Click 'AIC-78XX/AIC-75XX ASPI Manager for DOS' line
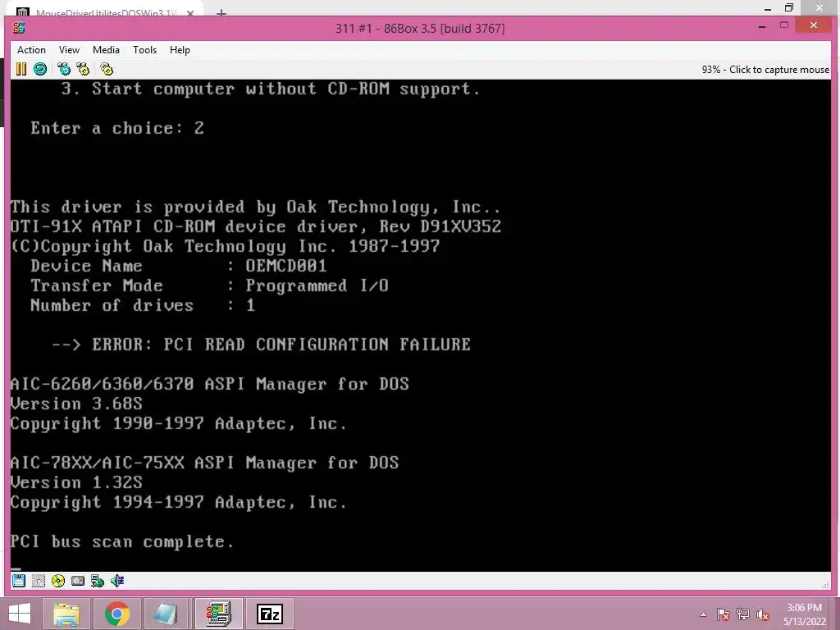Image resolution: width=840 pixels, height=630 pixels. (204, 463)
